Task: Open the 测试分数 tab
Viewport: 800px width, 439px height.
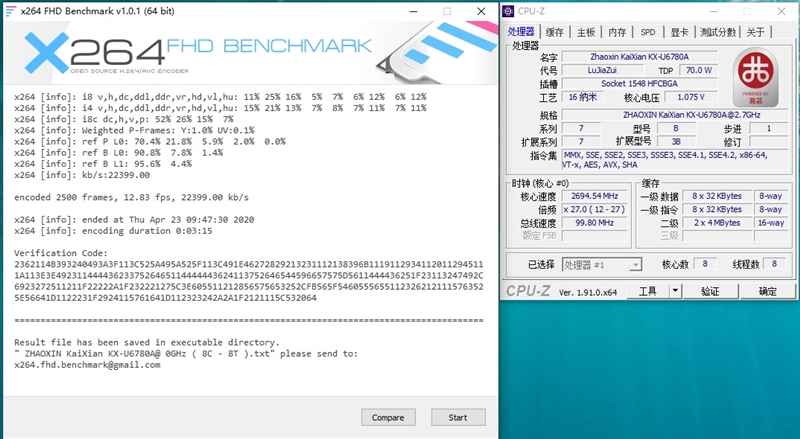Action: coord(718,32)
